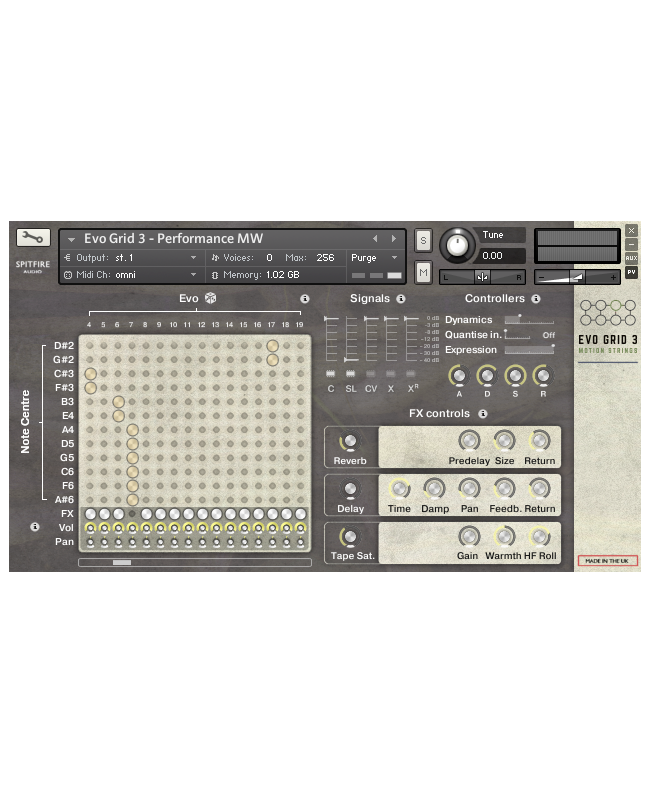Adjust the Quantise in. slider

(x=517, y=335)
